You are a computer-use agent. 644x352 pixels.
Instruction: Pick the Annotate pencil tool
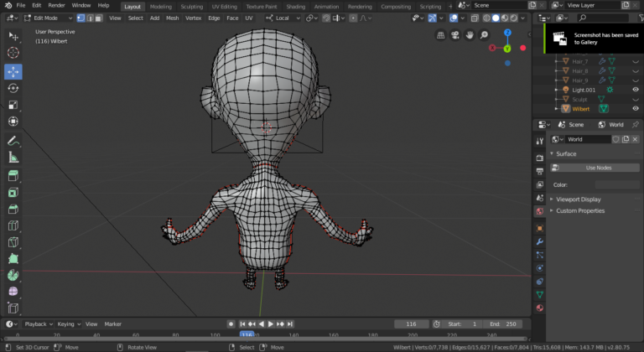[x=13, y=141]
